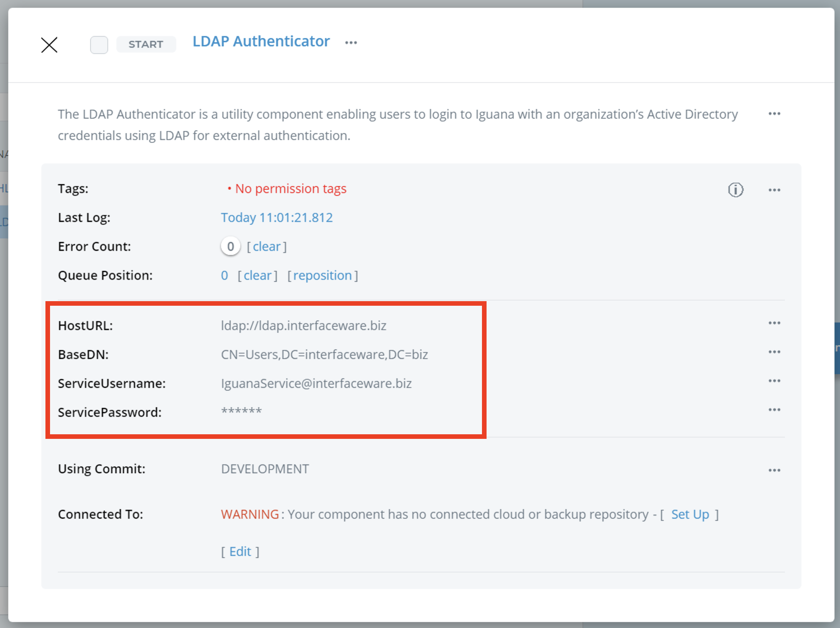The width and height of the screenshot is (840, 628).
Task: Close the LDAP Authenticator dialog
Action: 49,45
